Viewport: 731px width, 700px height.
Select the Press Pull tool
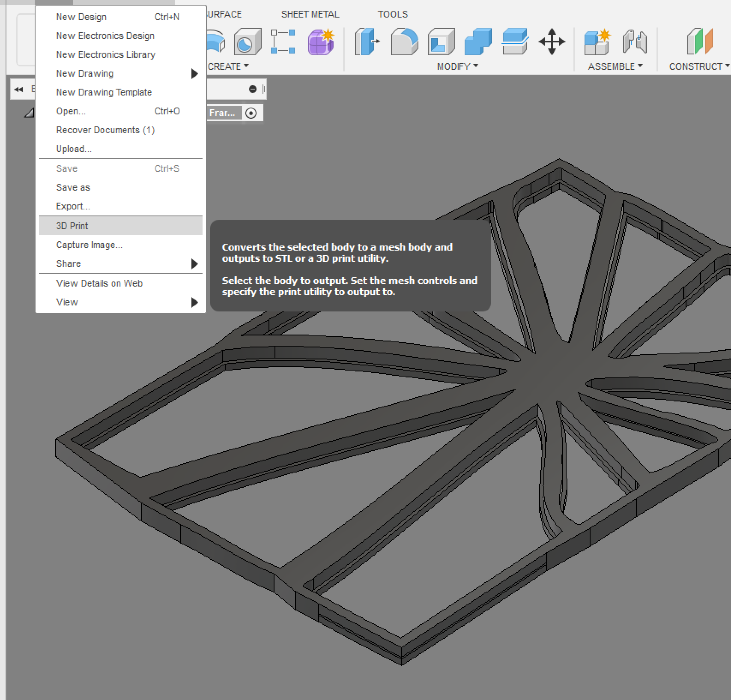[x=366, y=42]
